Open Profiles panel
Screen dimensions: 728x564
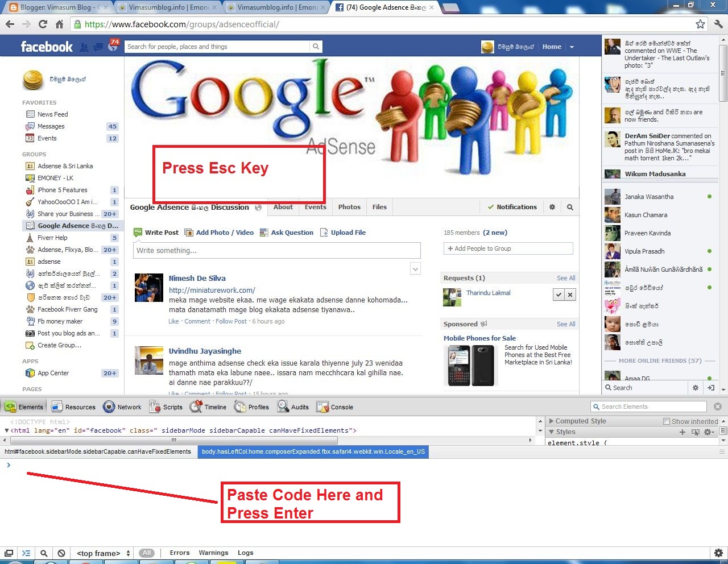251,407
